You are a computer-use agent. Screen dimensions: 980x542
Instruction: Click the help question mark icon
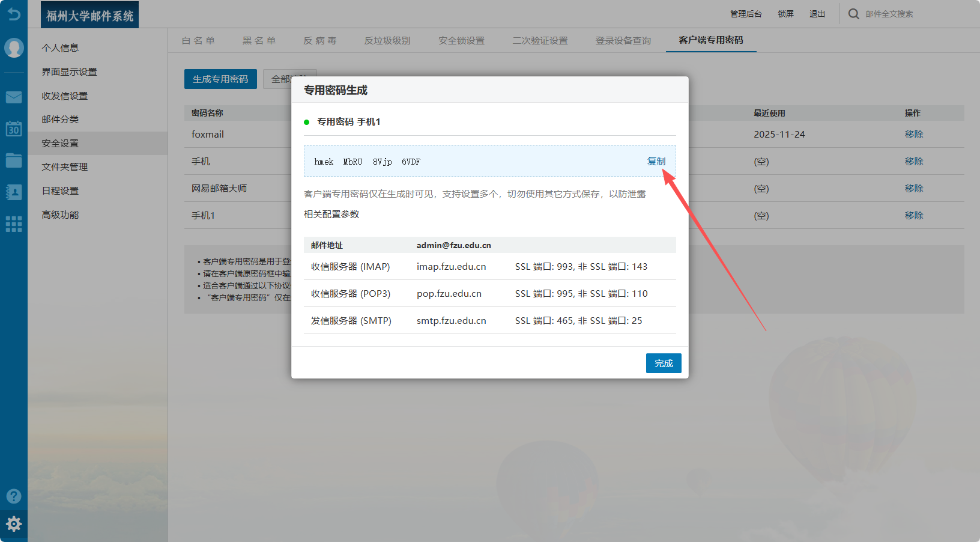(14, 496)
